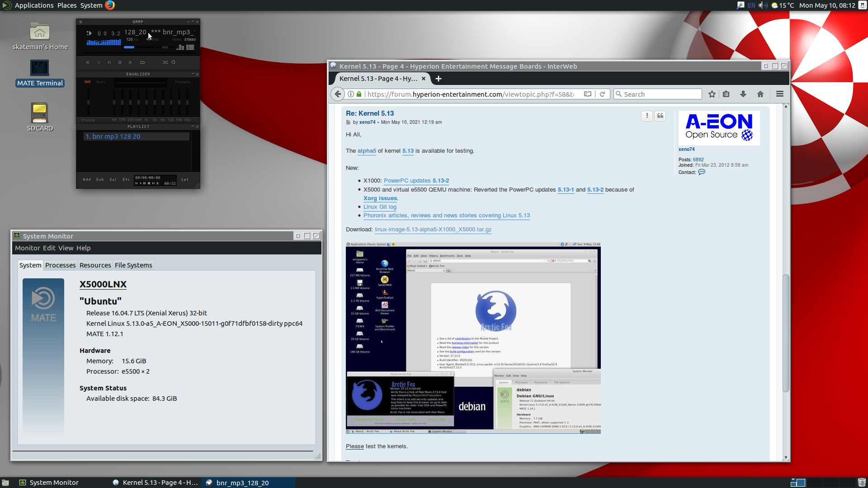Click the quote post icon
Viewport: 868px width, 488px height.
pos(660,116)
